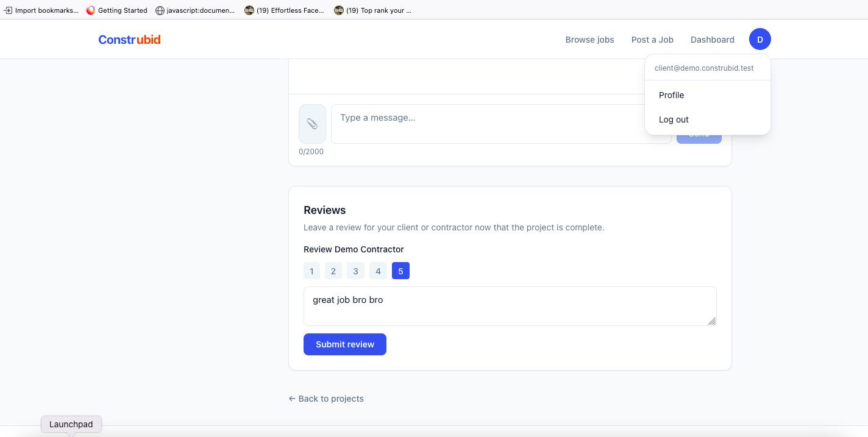868x437 pixels.
Task: Click the Back to projects link
Action: point(326,399)
